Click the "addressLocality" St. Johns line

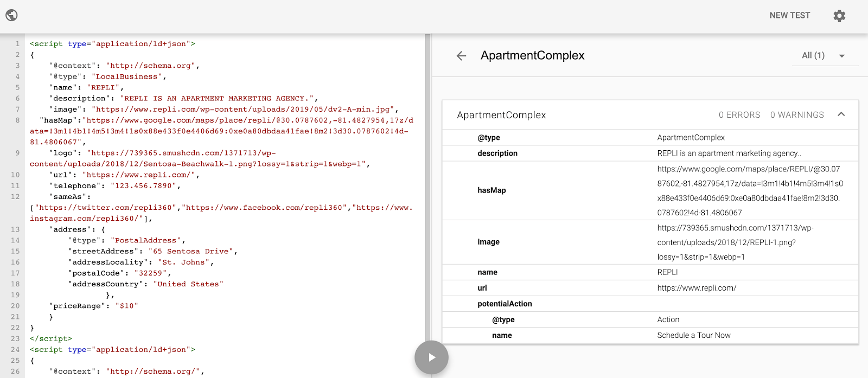pos(141,262)
